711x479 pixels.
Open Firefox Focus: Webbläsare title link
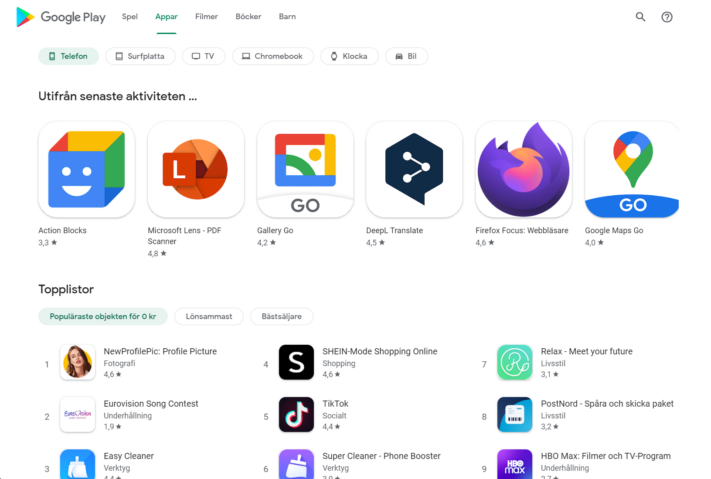tap(522, 230)
